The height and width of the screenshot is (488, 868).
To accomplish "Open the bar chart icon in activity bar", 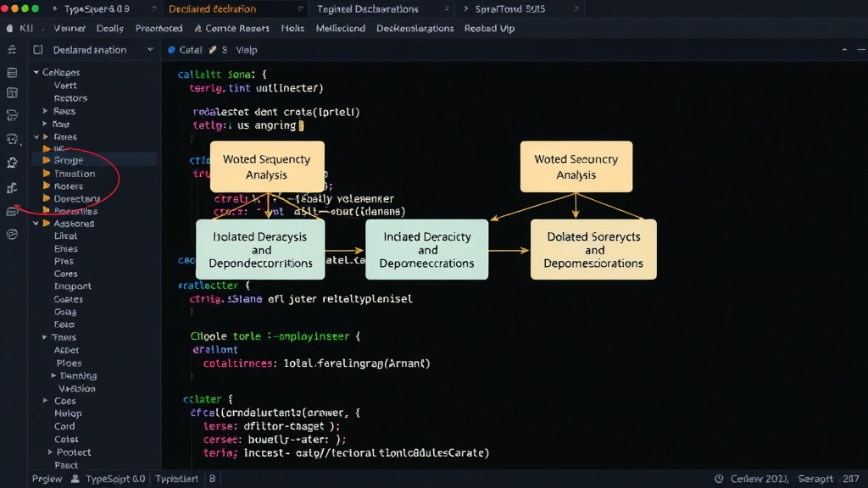I will tap(12, 188).
